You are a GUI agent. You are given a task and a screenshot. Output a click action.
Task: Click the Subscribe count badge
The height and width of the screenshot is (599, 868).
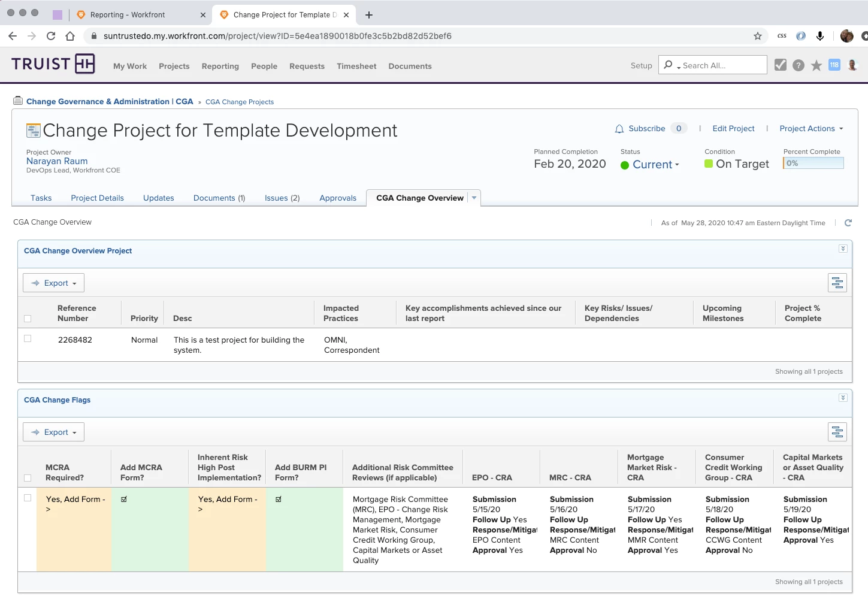click(x=679, y=129)
